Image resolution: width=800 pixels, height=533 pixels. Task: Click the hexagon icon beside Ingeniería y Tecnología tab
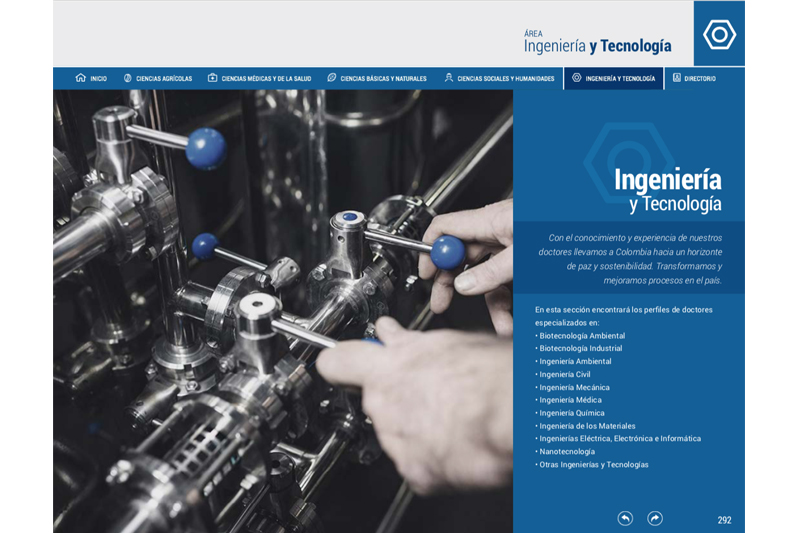click(x=577, y=78)
